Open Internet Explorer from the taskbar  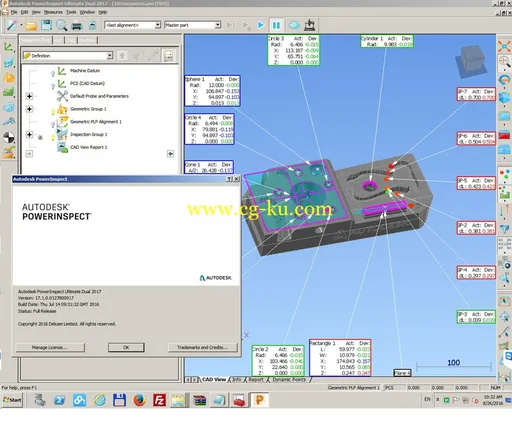pos(100,400)
